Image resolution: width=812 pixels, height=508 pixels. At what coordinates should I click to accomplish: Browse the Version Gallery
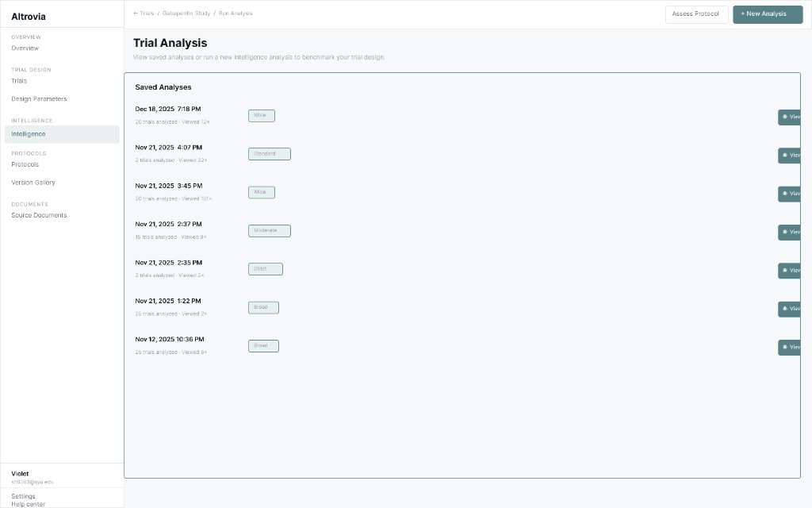click(x=35, y=182)
